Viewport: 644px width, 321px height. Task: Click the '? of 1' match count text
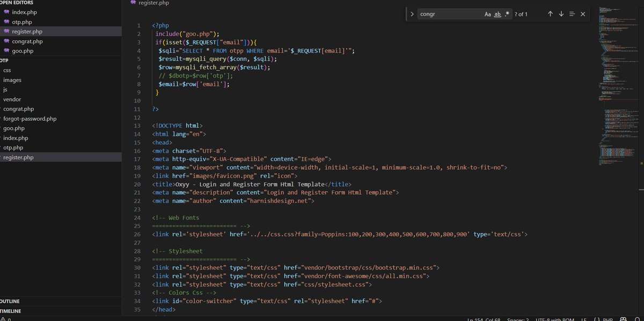[x=521, y=14]
